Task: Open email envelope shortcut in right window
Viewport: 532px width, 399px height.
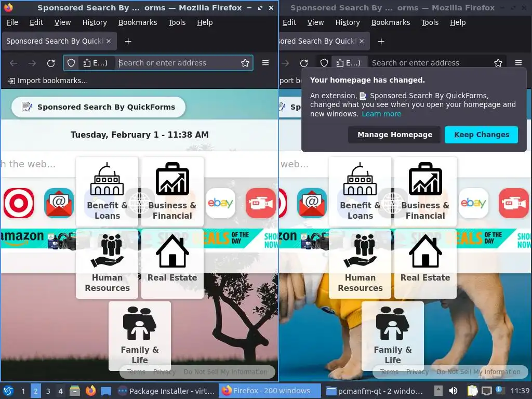Action: point(312,203)
